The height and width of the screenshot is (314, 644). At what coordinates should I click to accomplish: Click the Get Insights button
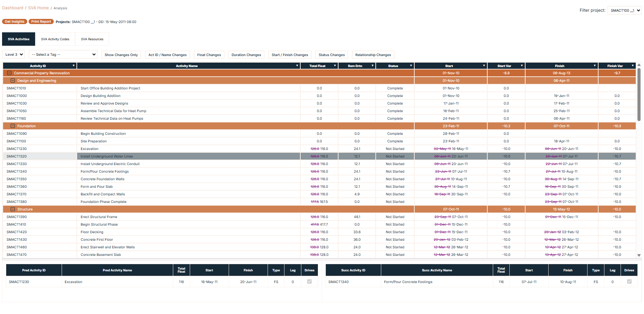pyautogui.click(x=14, y=21)
